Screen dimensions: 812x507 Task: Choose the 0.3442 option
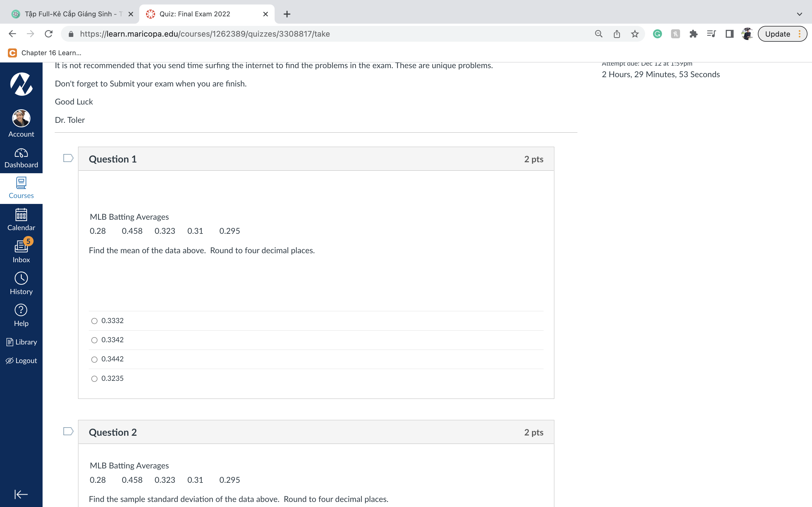(94, 359)
